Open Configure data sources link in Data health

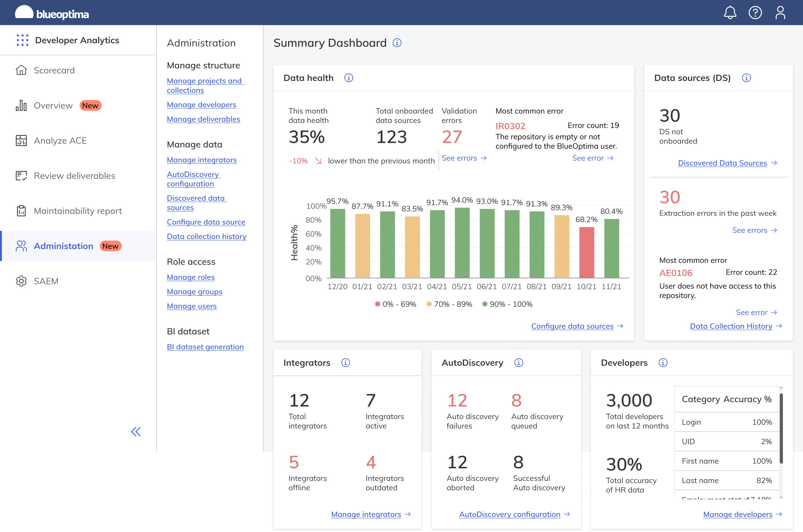click(x=577, y=326)
